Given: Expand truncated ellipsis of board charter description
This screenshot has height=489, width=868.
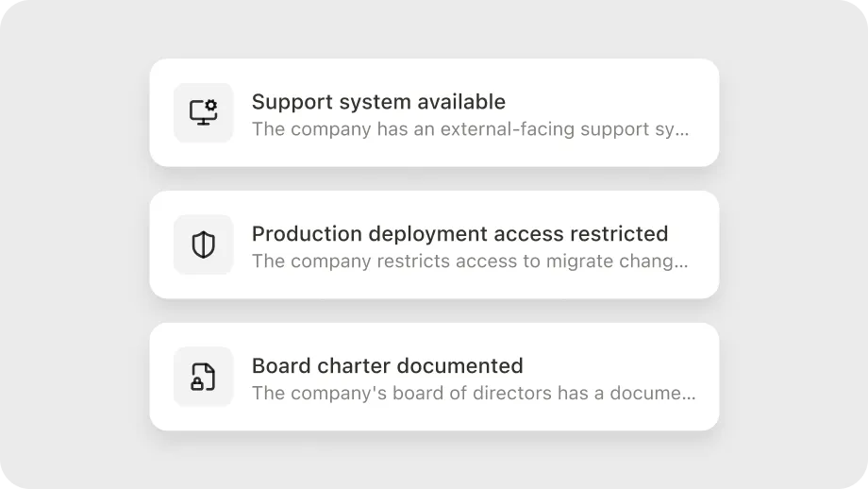Looking at the screenshot, I should [x=690, y=395].
